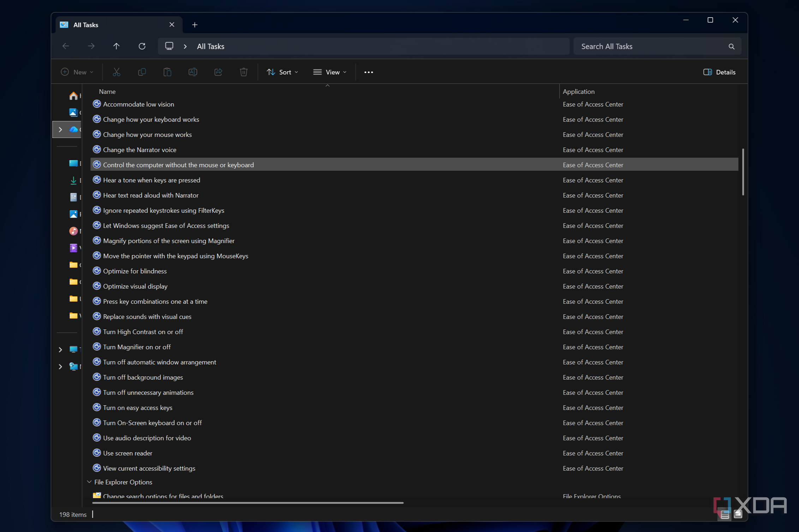Open the Sort dropdown

pyautogui.click(x=282, y=72)
